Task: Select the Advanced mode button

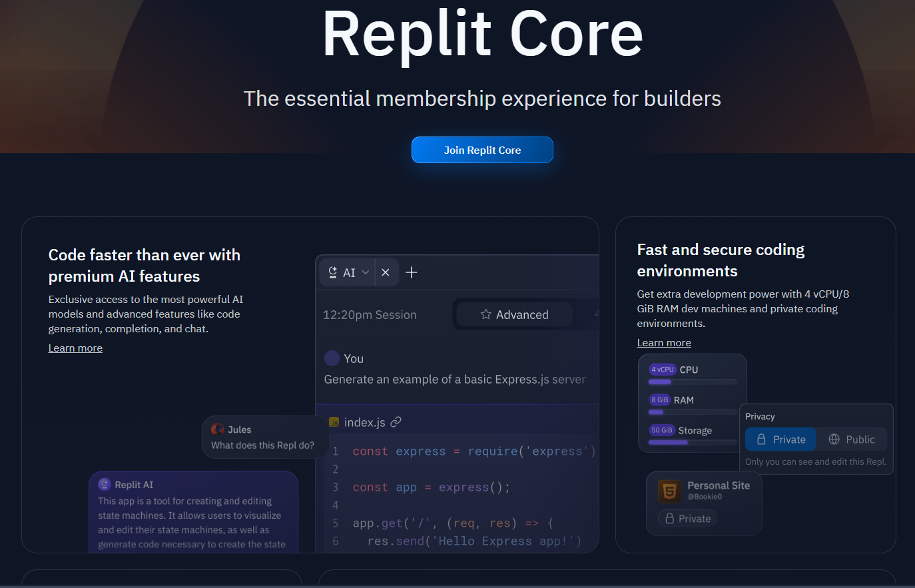Action: (x=515, y=314)
